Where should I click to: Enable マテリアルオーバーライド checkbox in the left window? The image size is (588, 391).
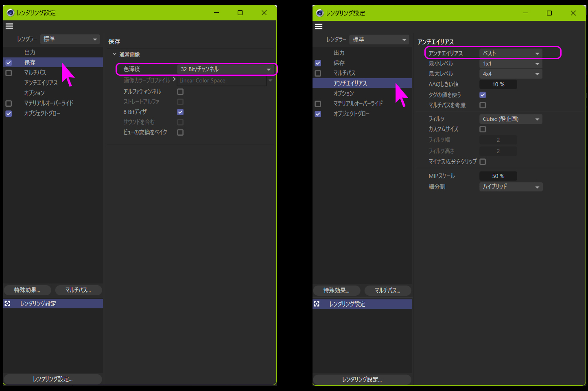click(9, 103)
